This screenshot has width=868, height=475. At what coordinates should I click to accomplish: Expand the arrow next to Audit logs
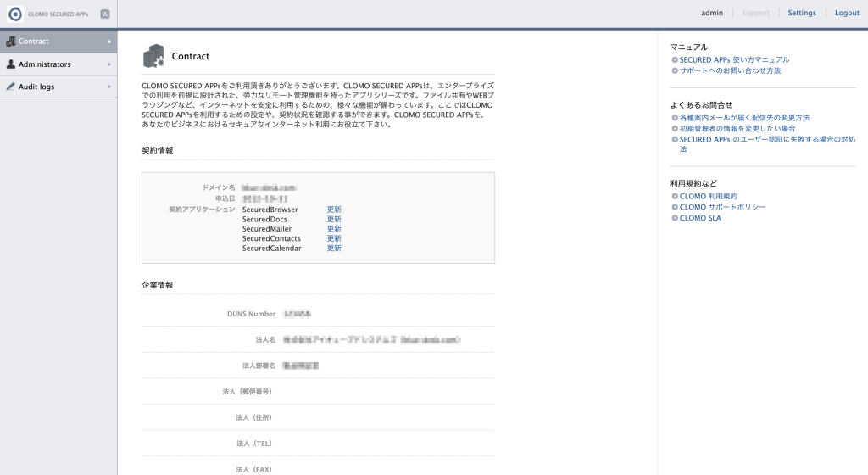pos(109,87)
